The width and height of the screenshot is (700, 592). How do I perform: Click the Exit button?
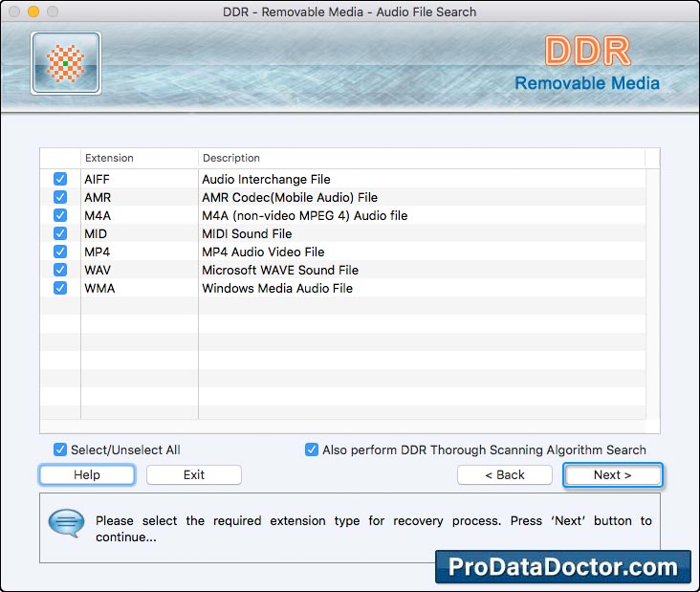(194, 474)
